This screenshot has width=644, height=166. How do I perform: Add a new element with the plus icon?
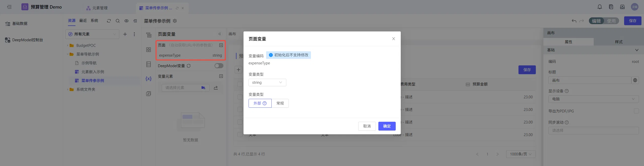125,34
